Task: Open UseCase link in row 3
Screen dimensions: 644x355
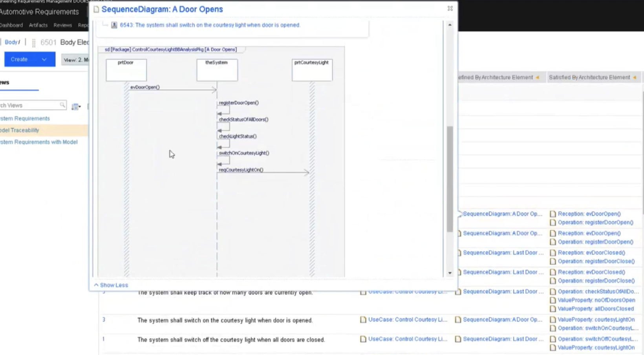Action: pos(408,320)
